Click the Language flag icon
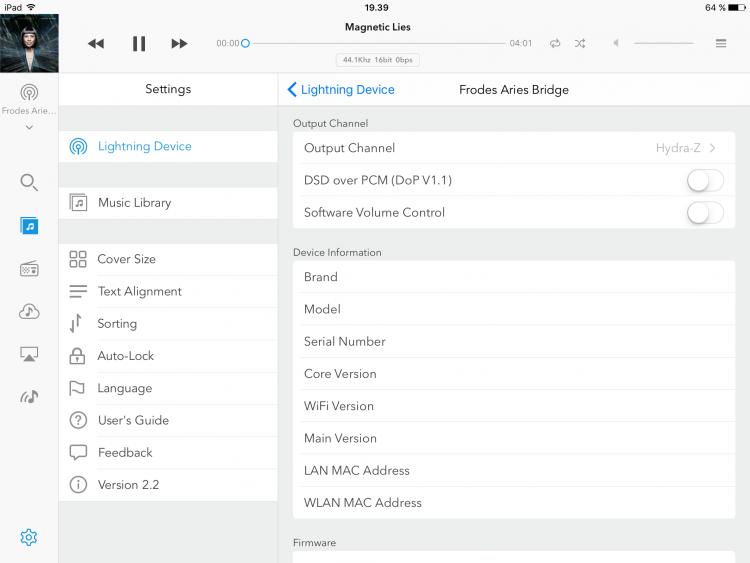Viewport: 750px width, 563px height. (x=77, y=388)
